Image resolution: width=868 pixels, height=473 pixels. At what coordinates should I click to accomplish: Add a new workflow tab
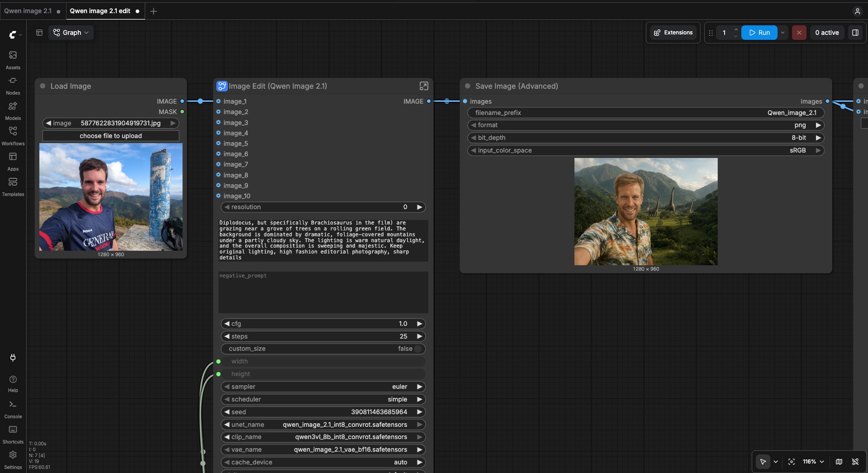153,11
